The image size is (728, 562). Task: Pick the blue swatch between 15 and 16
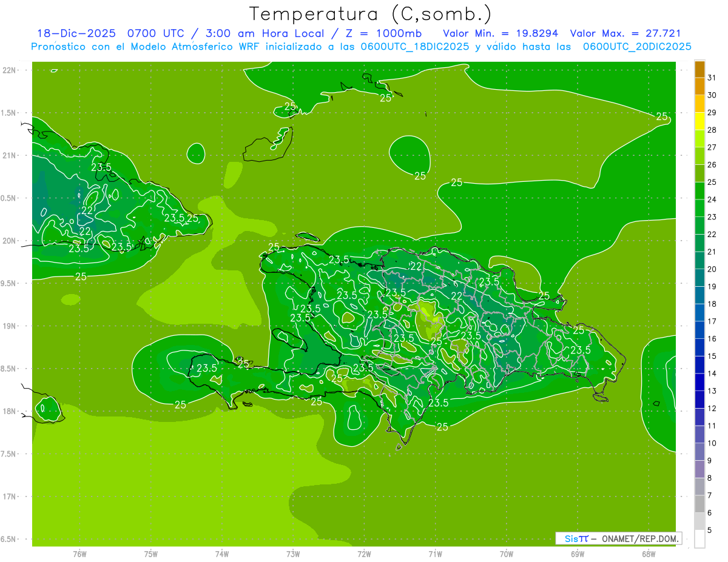[x=700, y=348]
